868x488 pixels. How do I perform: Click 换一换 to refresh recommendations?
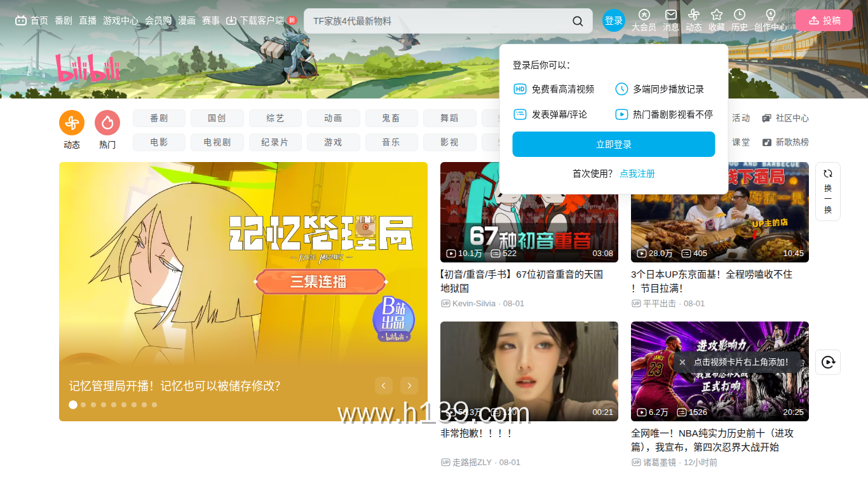pos(828,191)
